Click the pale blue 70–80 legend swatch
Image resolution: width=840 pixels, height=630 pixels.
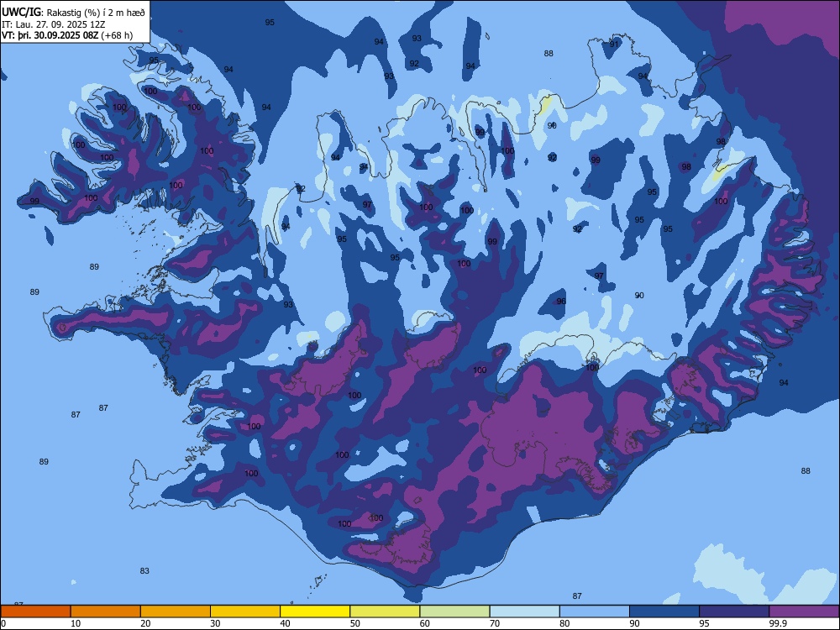coord(524,612)
